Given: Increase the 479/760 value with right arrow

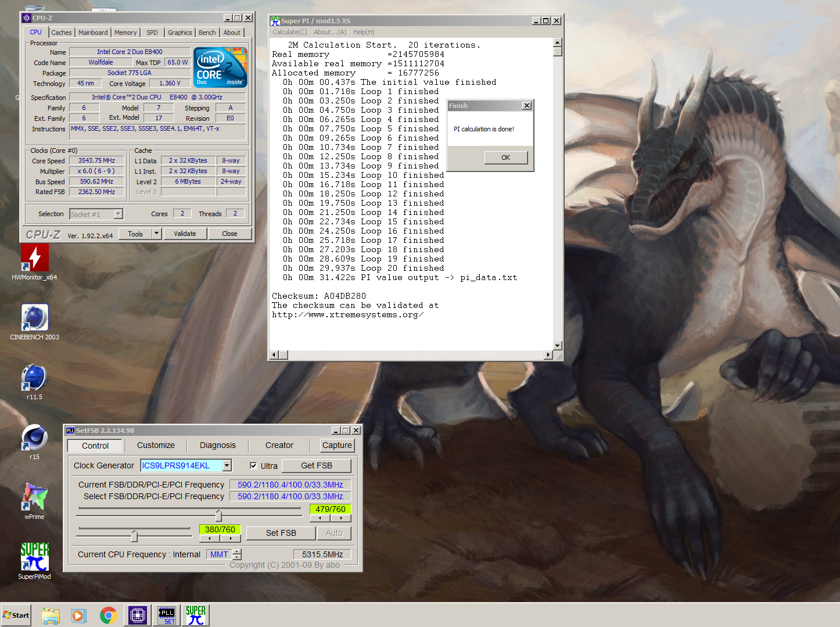Looking at the screenshot, I should coord(340,518).
